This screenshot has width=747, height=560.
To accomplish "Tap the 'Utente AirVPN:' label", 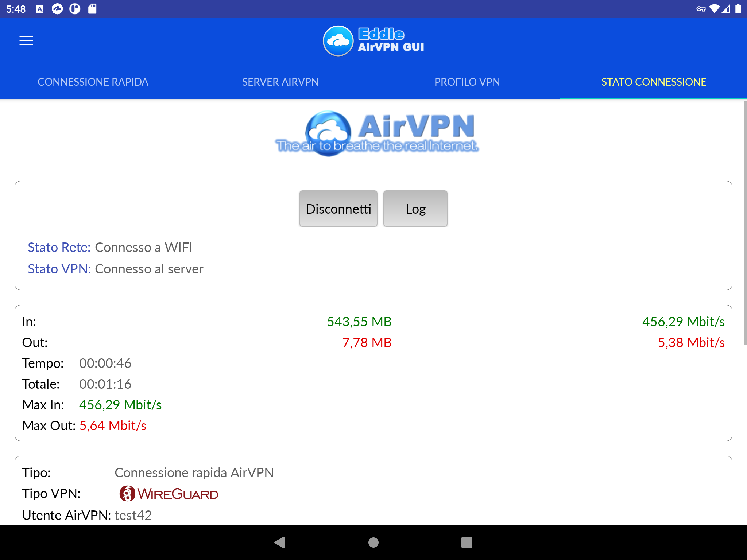I will point(66,515).
